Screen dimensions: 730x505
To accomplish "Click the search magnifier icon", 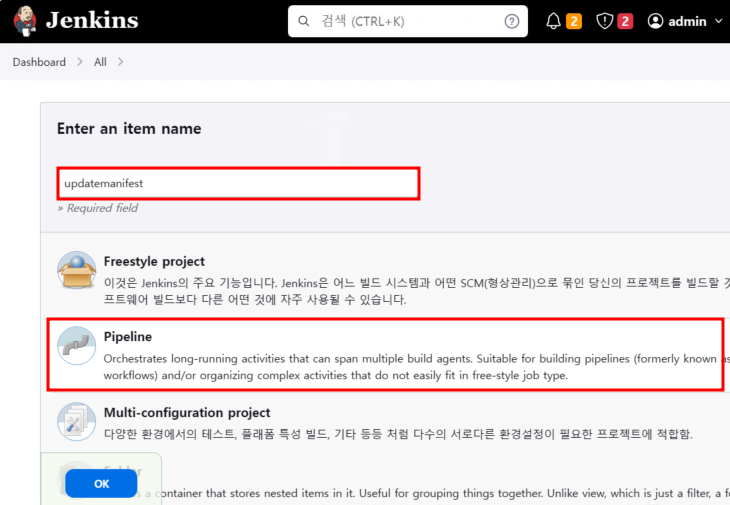I will [304, 21].
